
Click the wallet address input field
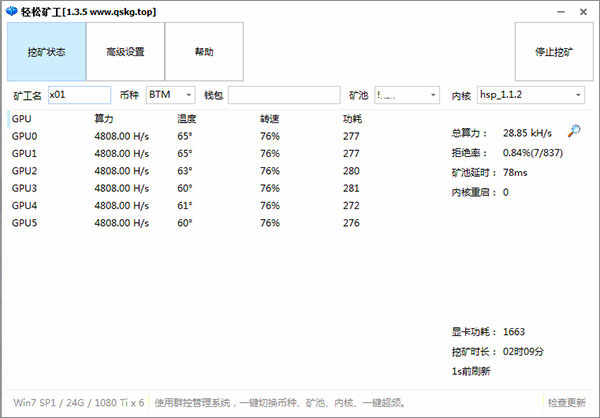(284, 95)
